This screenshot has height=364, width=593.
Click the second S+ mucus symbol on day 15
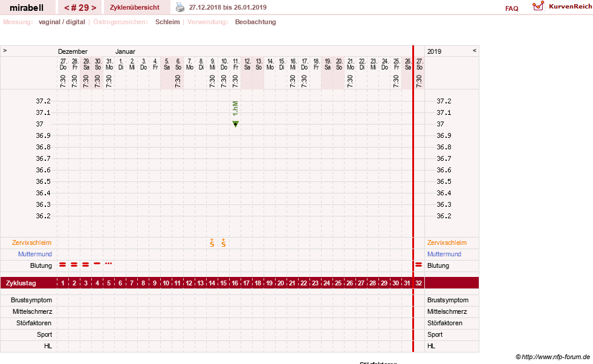pos(224,242)
